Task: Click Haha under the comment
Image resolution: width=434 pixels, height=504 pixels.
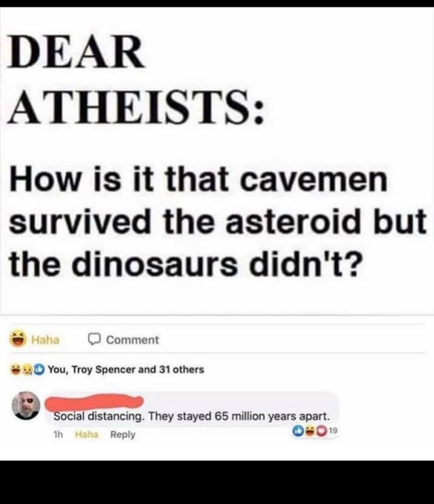Action: pyautogui.click(x=87, y=435)
